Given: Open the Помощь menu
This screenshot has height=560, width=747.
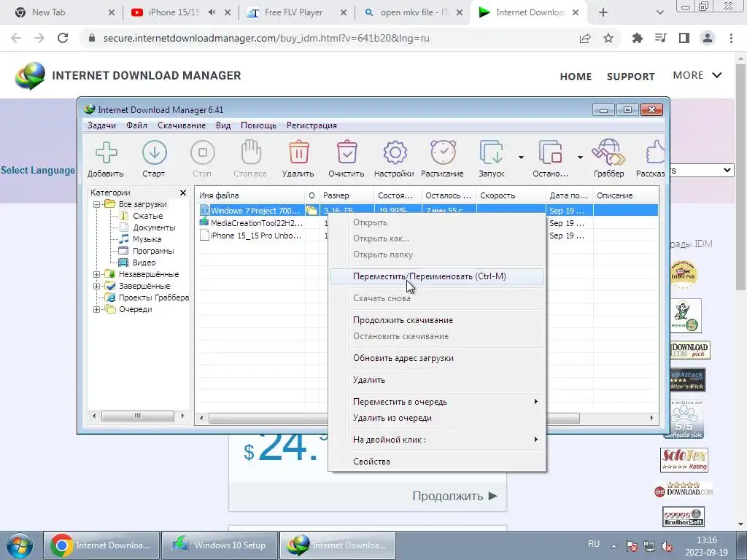Looking at the screenshot, I should [258, 125].
